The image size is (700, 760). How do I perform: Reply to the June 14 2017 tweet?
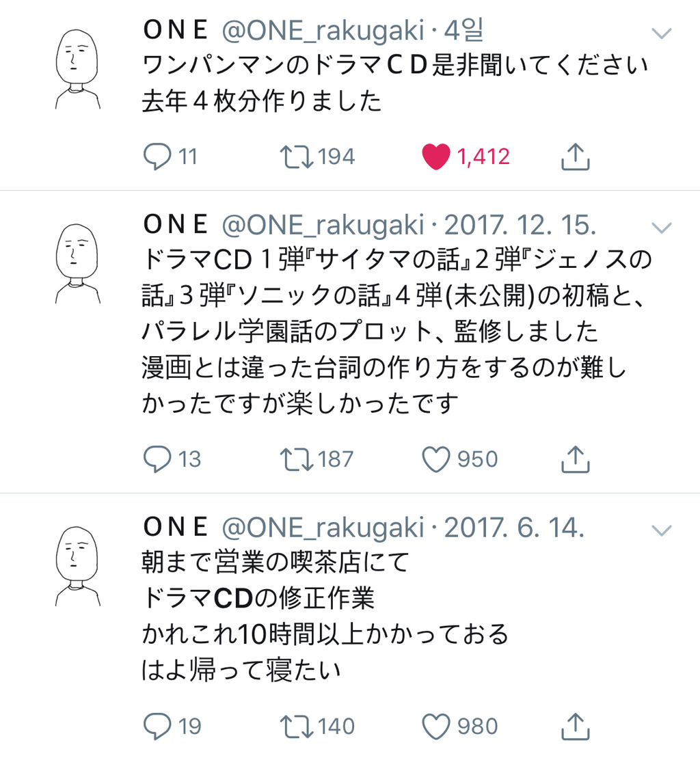pos(157,725)
